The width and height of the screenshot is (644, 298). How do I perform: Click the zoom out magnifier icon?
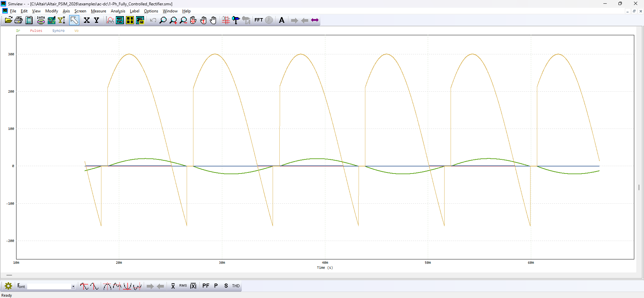183,20
